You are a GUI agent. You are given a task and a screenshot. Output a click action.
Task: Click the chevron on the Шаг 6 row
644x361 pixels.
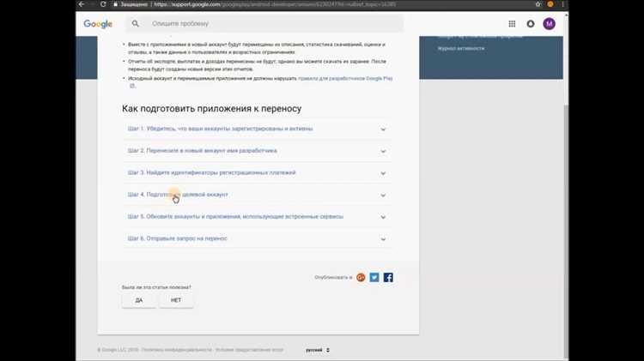pos(383,239)
